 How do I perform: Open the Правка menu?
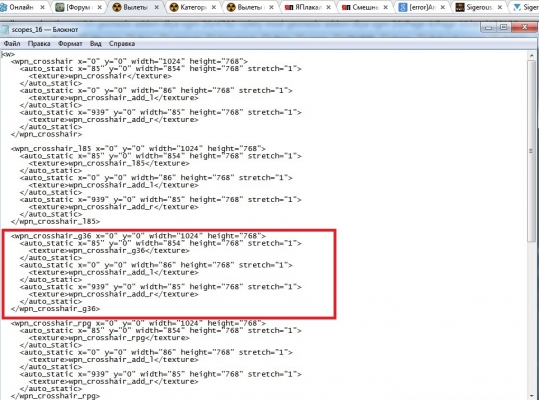coord(39,44)
